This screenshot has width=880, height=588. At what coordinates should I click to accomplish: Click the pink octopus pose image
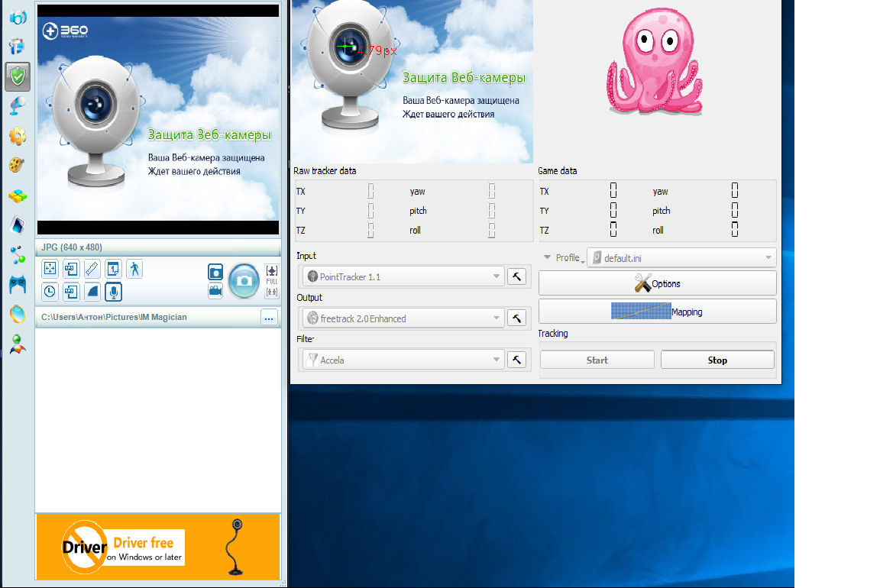[655, 62]
